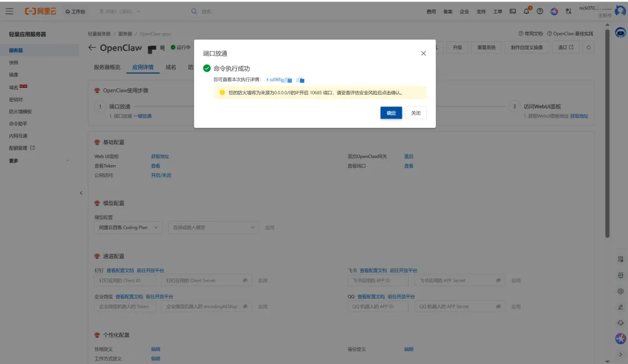Click the Aliyun logo
Image resolution: width=628 pixels, height=364 pixels.
click(x=41, y=11)
